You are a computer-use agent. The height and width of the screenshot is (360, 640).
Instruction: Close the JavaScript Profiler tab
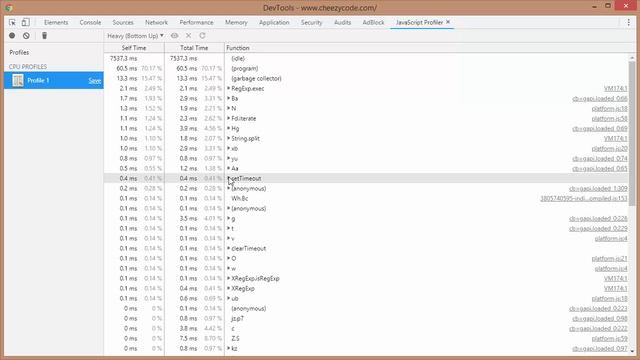pyautogui.click(x=448, y=22)
